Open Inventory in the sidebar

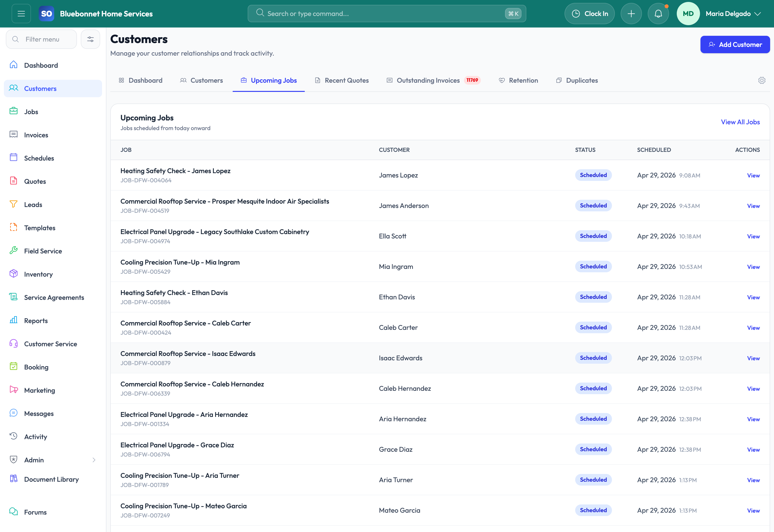(53, 274)
